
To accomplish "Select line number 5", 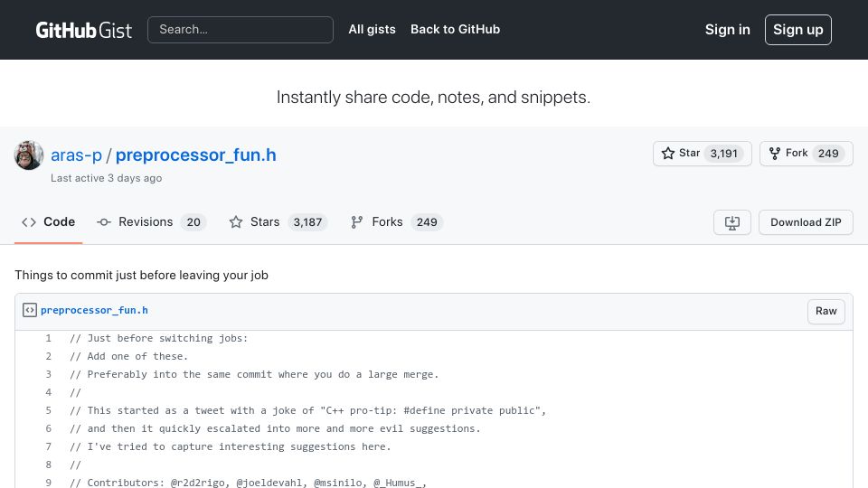I will point(48,410).
